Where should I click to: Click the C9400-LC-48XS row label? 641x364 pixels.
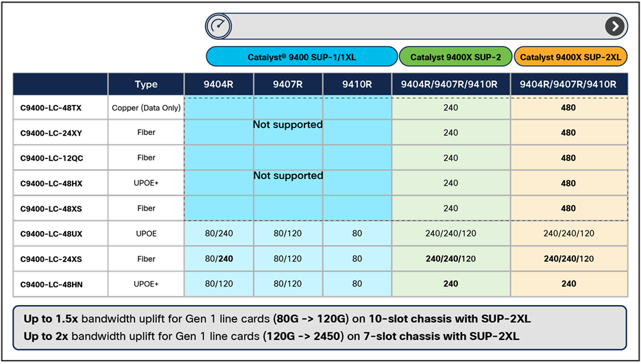(x=51, y=208)
